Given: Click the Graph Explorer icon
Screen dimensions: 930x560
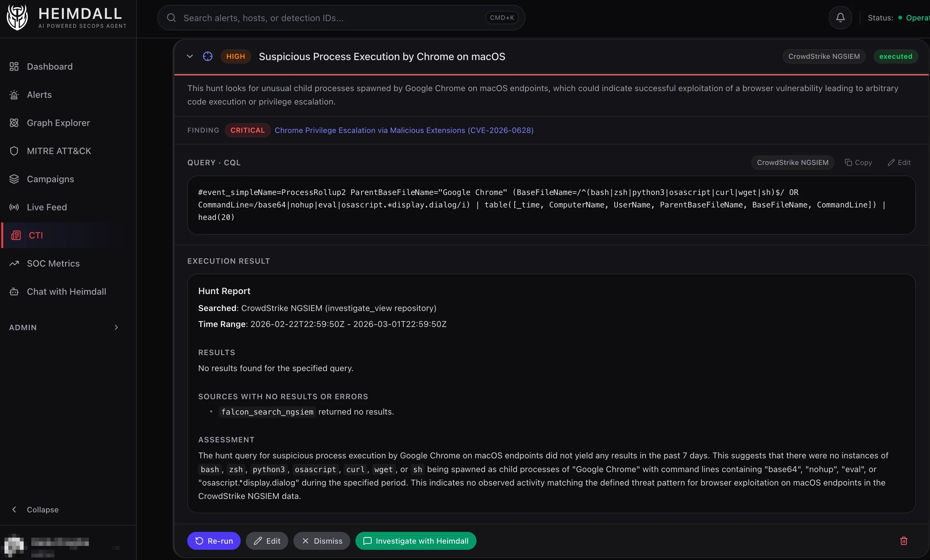Looking at the screenshot, I should tap(14, 123).
